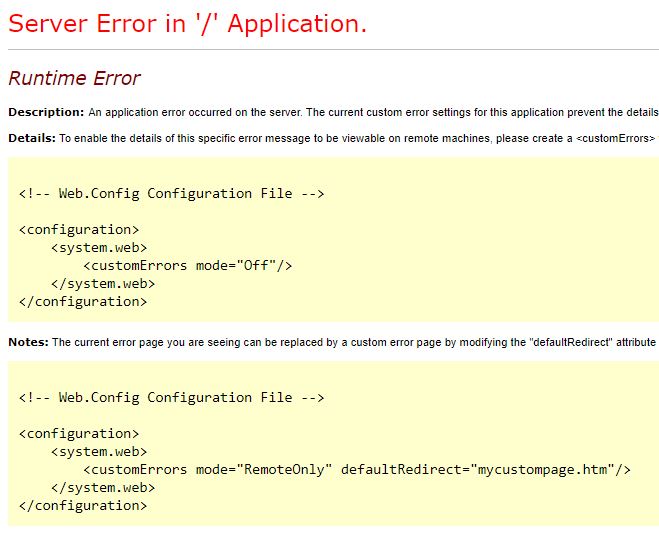This screenshot has height=560, width=659.
Task: Select the customErrors mode="Off" code line
Action: [187, 265]
